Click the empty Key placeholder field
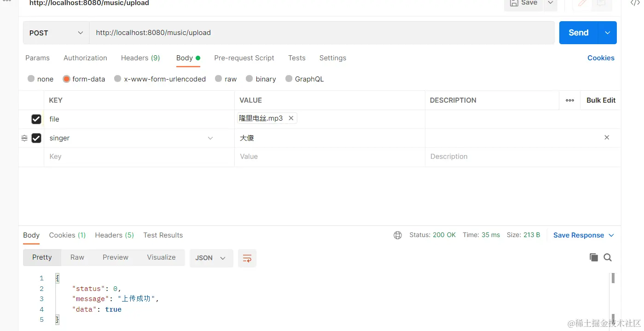The image size is (644, 331). [139, 157]
